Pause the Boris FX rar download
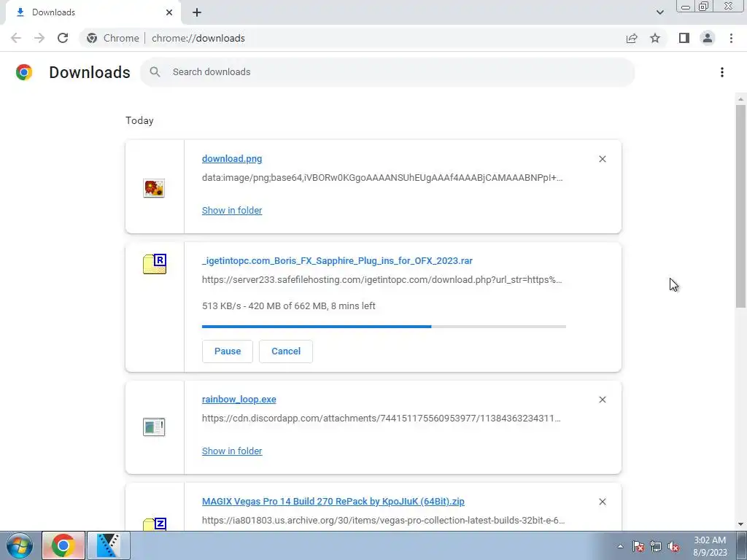This screenshot has width=747, height=560. tap(228, 351)
